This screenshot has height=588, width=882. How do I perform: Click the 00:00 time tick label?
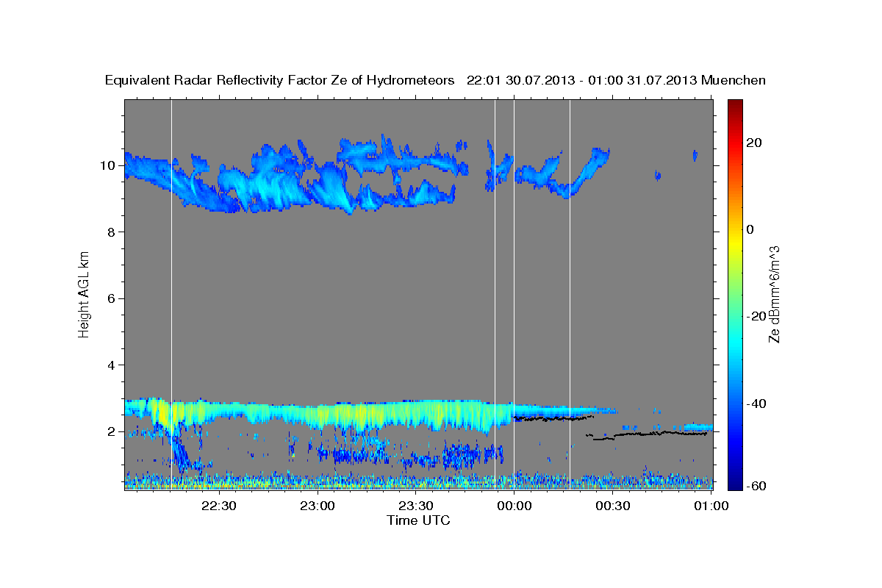[514, 506]
